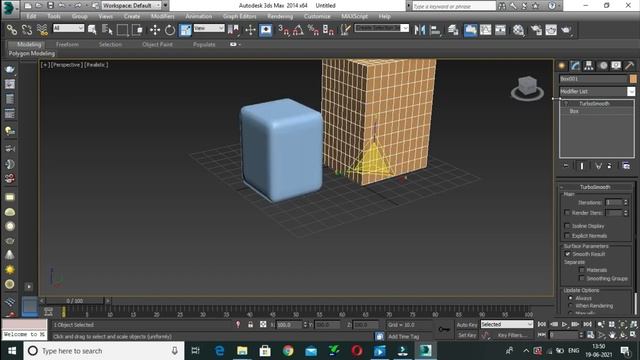Screen dimensions: 640x360
Task: Click the Iterations value field
Action: (x=613, y=202)
